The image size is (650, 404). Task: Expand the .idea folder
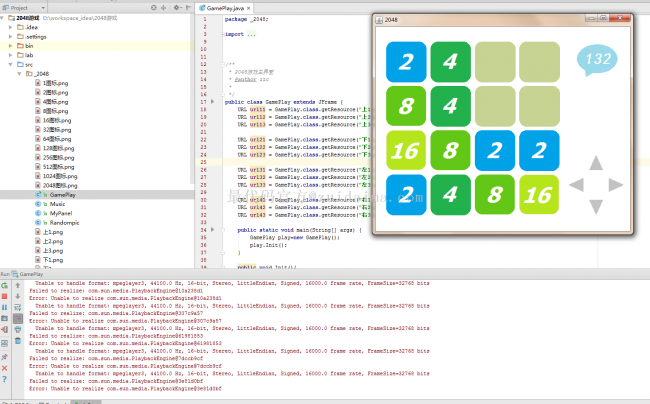point(11,28)
